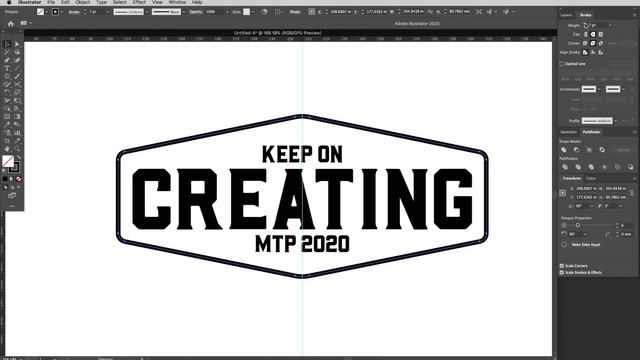Screen dimensions: 640x360
Task: Toggle the Scale Corners checkbox
Action: [x=562, y=266]
